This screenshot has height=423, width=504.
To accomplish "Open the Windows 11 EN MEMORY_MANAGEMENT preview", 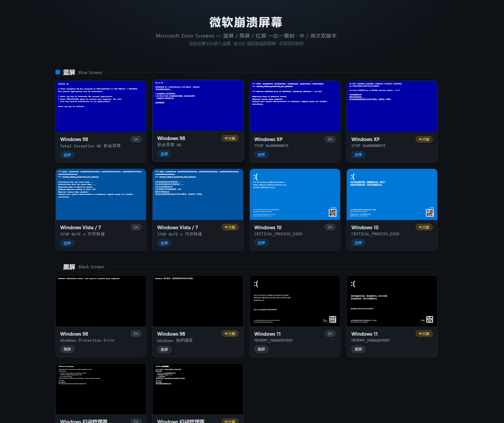I will (295, 301).
